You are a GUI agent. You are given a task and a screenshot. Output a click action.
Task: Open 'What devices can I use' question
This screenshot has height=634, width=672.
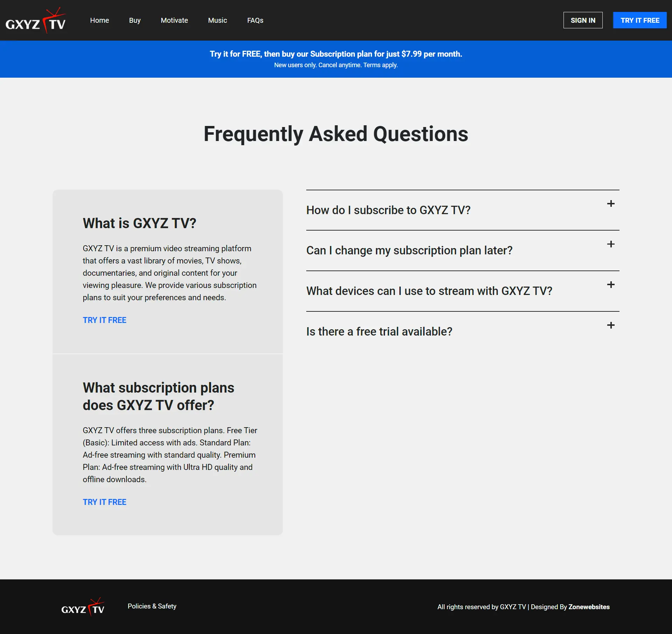(x=429, y=291)
